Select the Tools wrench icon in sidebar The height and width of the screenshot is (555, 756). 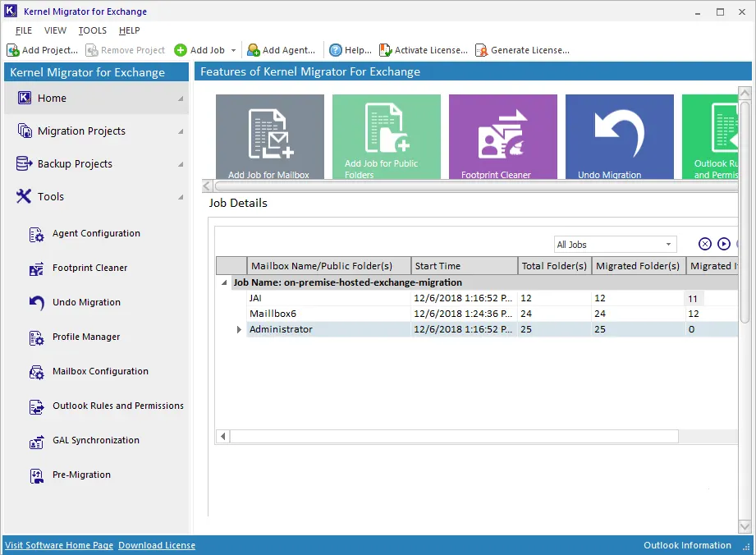click(24, 196)
